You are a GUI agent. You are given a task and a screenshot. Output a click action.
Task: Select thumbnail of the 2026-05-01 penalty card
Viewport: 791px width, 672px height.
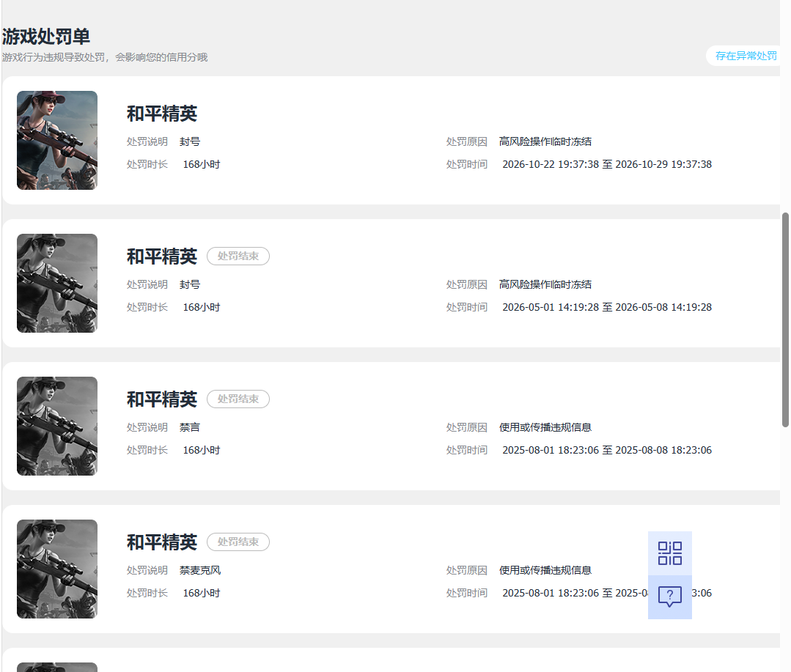tap(57, 283)
